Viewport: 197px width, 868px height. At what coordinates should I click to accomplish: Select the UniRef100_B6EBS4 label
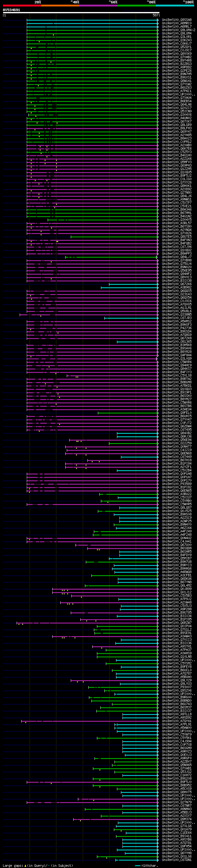177,101
